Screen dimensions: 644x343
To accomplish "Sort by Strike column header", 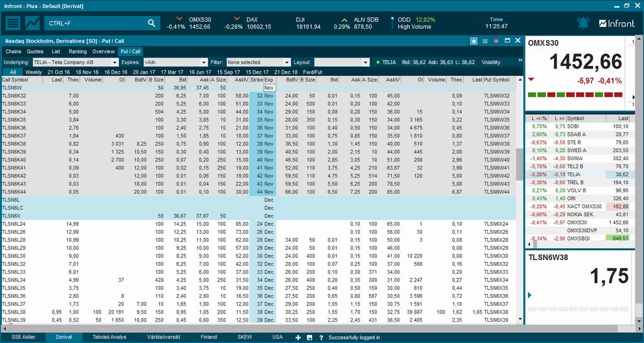I will pyautogui.click(x=257, y=80).
